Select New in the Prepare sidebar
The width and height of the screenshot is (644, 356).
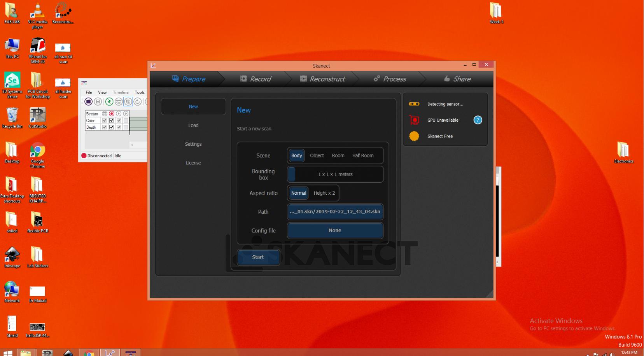(x=193, y=106)
